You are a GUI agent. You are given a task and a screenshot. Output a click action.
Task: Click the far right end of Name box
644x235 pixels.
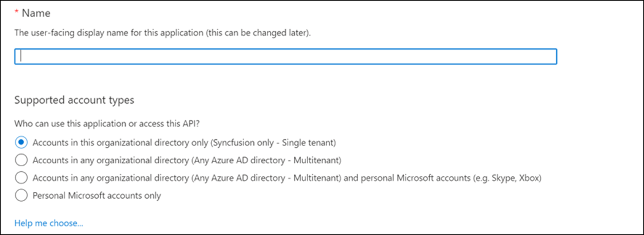(x=550, y=56)
